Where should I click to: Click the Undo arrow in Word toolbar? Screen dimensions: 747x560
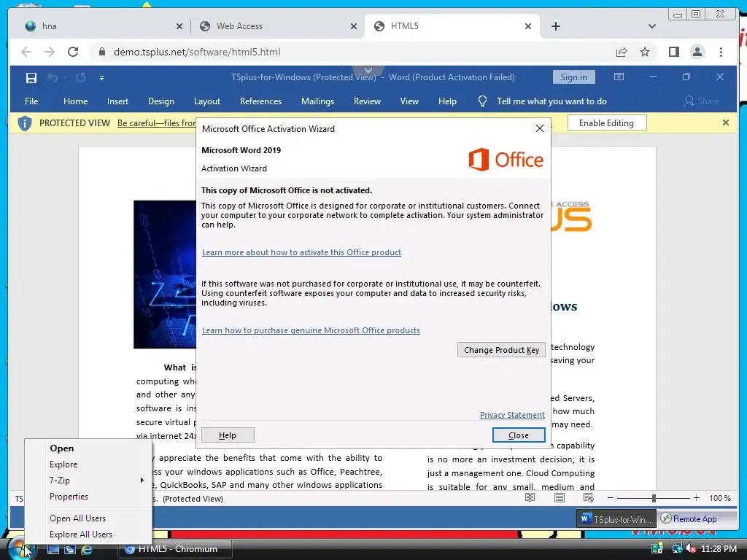pos(53,77)
